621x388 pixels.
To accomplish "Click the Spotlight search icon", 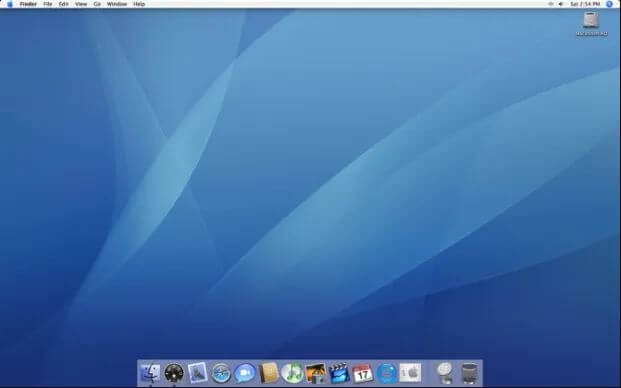I will (x=609, y=4).
